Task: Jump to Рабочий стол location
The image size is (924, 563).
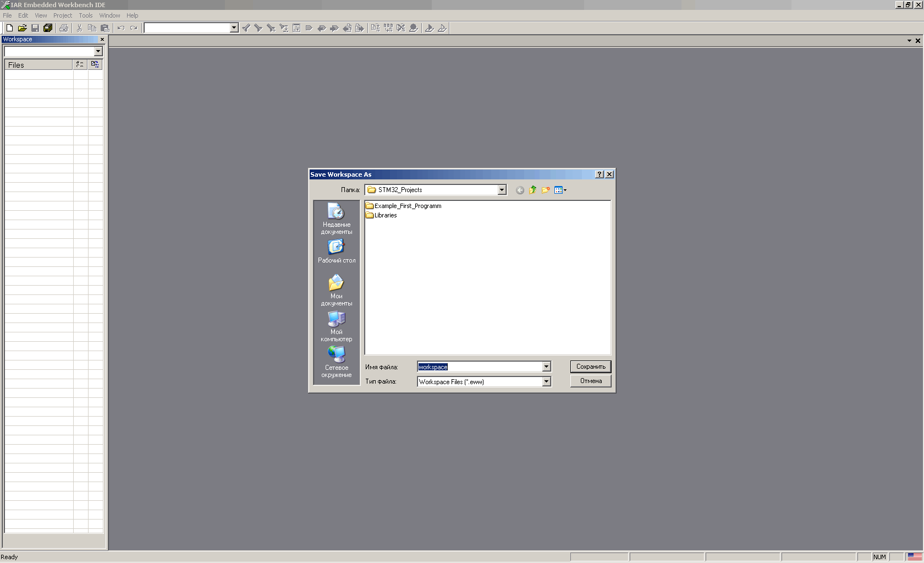Action: point(336,252)
